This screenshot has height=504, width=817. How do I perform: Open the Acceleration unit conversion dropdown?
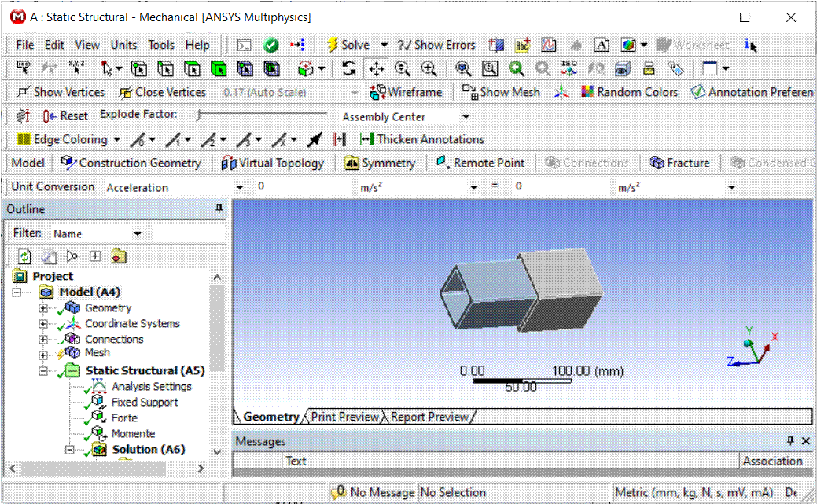[x=239, y=187]
